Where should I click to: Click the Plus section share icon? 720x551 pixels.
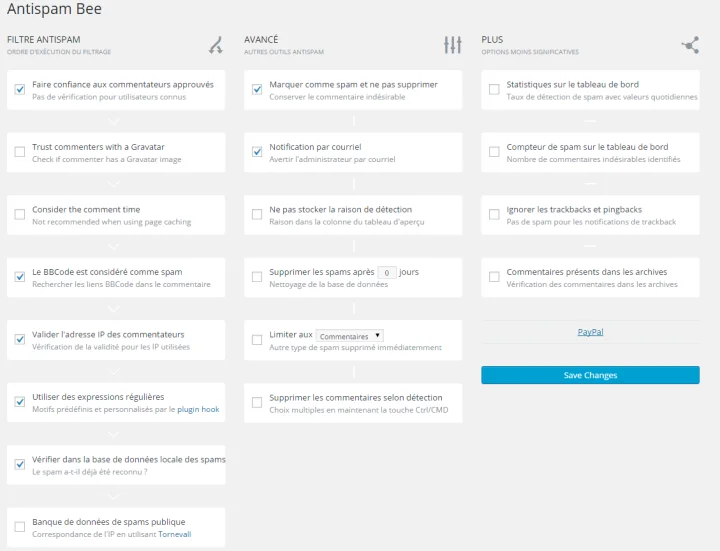pos(690,45)
